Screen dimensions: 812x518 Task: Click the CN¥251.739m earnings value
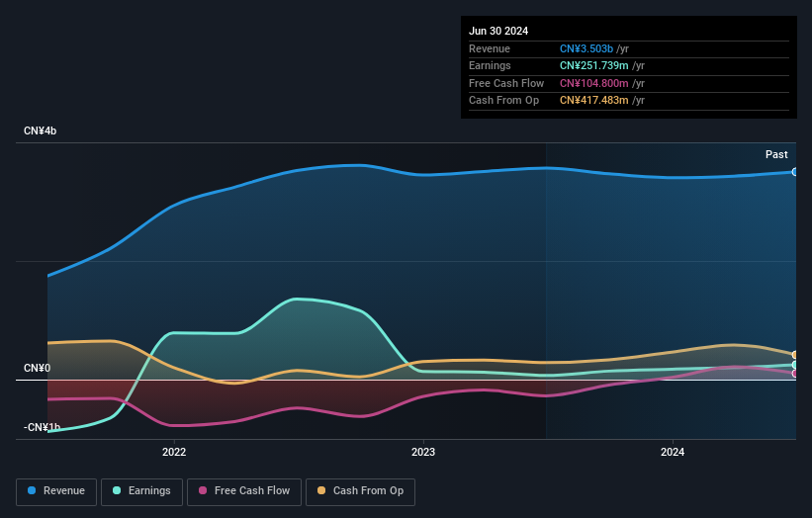[594, 65]
